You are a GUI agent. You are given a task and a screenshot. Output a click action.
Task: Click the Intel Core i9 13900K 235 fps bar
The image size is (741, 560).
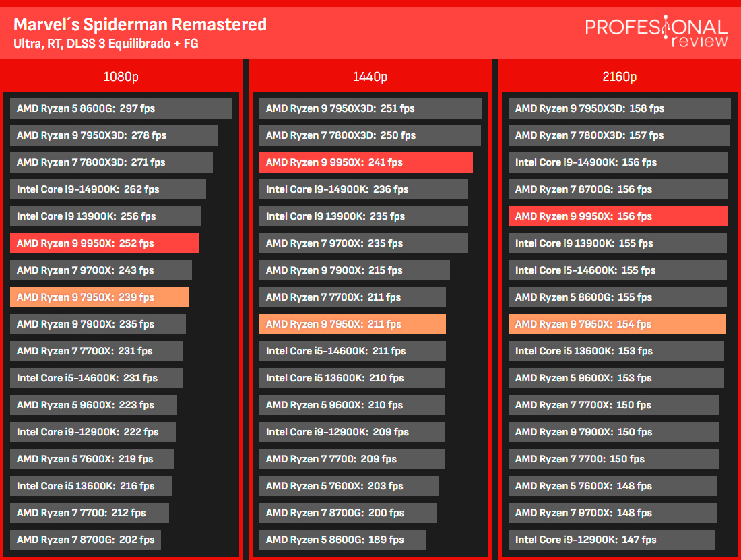(363, 216)
